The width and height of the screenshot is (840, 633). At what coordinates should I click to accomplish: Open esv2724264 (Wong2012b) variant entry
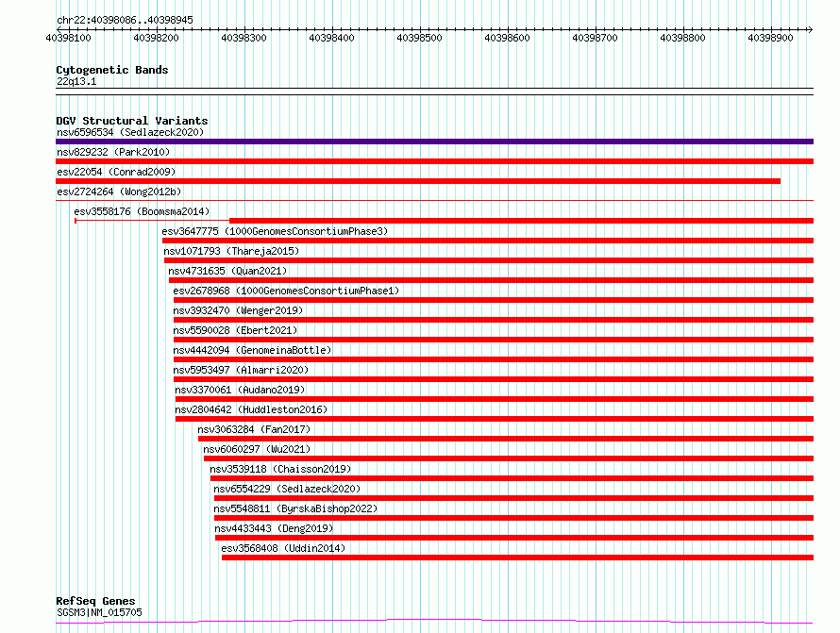tap(119, 192)
